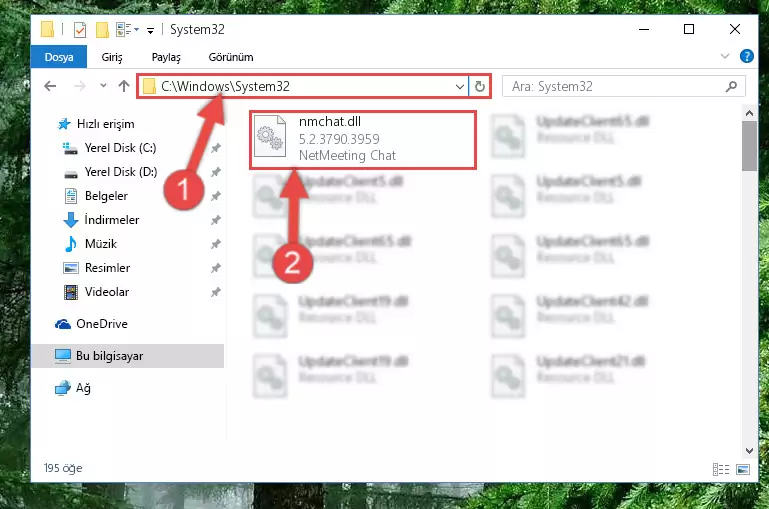The width and height of the screenshot is (769, 509).
Task: Select Bu bilgisayar in navigation pane
Action: (x=128, y=356)
